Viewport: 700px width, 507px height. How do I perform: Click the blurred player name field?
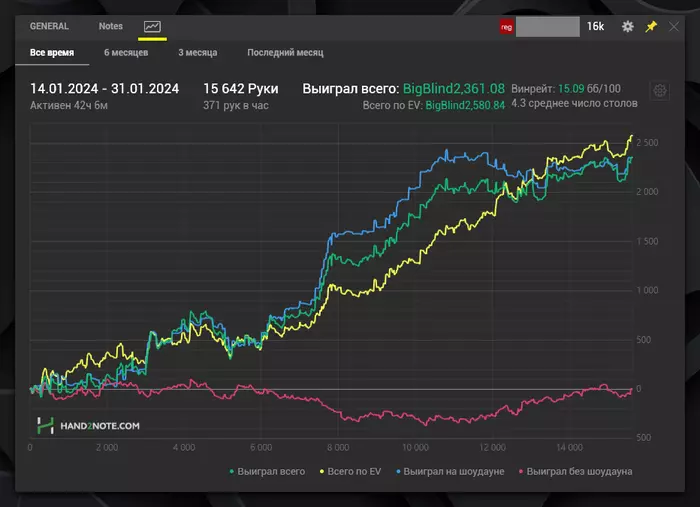[x=548, y=27]
